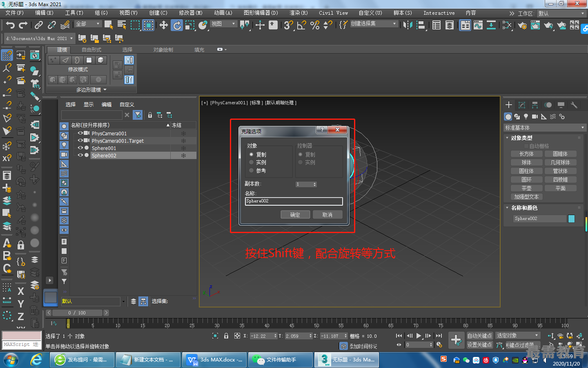Toggle 自动关键点 auto key button

tap(480, 336)
